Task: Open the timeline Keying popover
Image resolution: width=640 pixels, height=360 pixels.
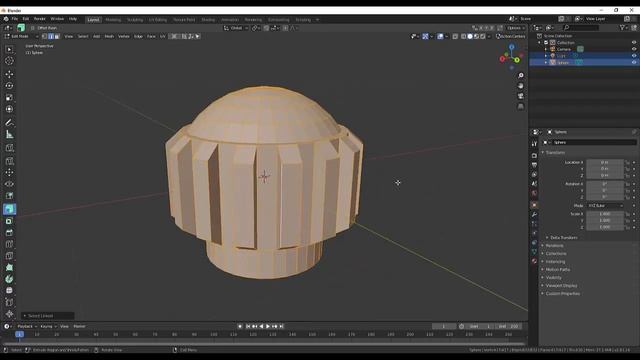Action: coord(48,326)
